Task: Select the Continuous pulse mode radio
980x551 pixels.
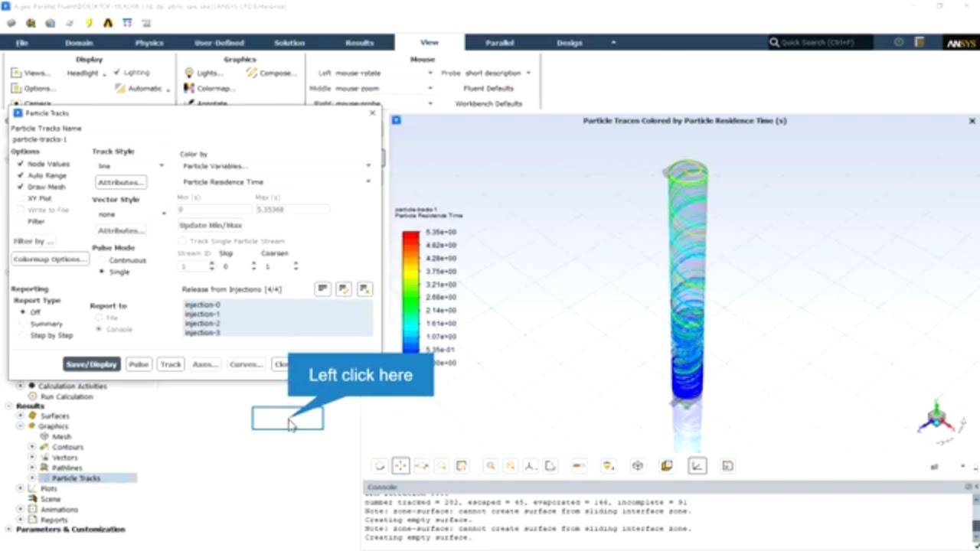Action: 102,260
